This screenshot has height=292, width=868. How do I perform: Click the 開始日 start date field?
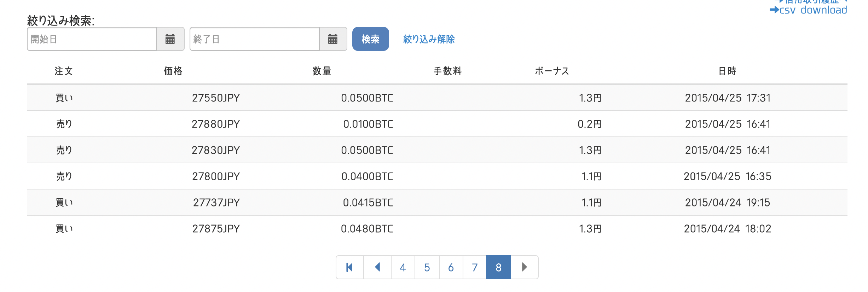tap(92, 39)
